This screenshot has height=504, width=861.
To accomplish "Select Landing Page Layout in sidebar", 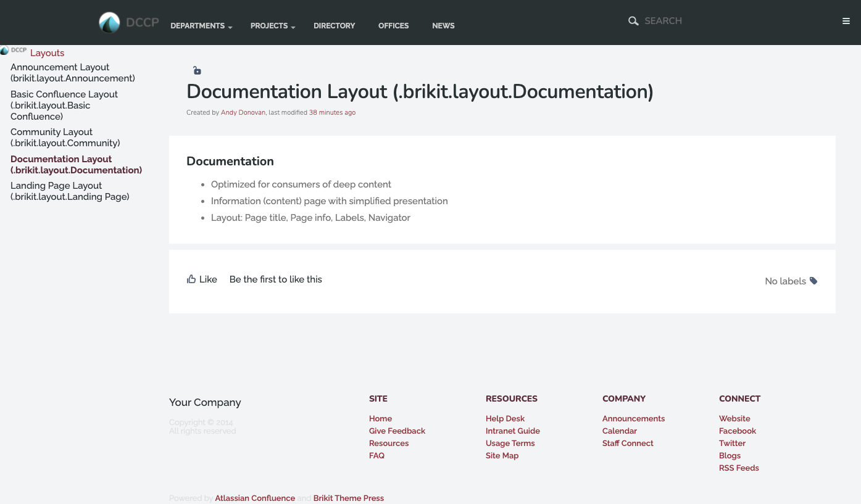I will click(x=70, y=191).
